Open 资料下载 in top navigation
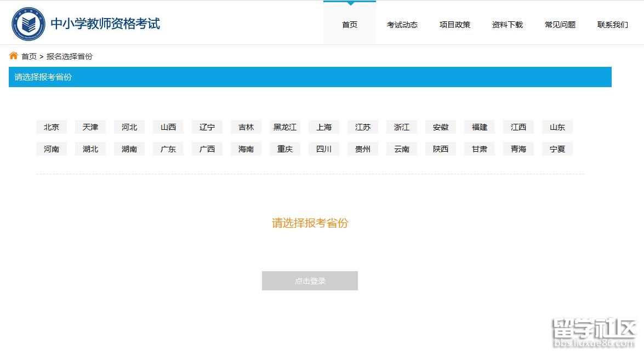 click(x=508, y=25)
